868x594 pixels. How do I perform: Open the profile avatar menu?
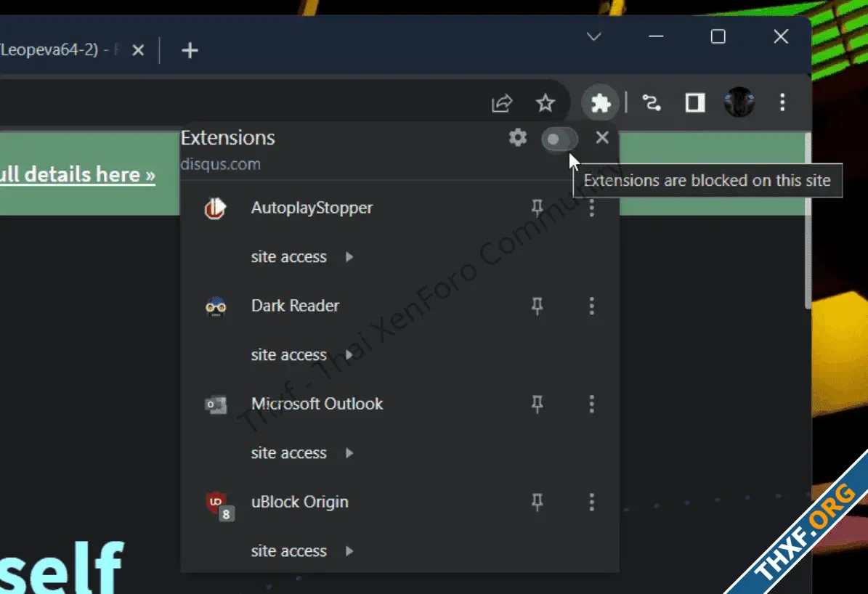click(739, 103)
